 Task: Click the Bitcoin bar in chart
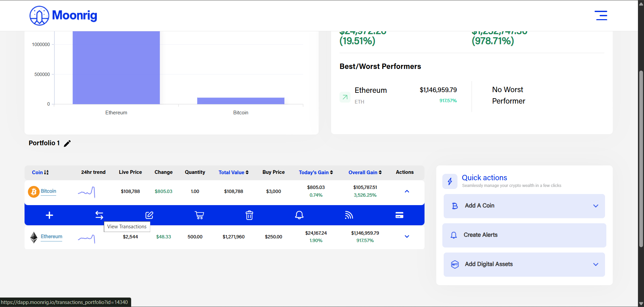coord(241,101)
